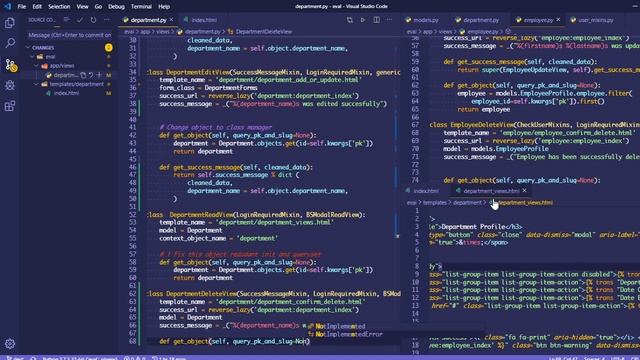The width and height of the screenshot is (640, 360).
Task: Open the Terminal menu
Action: 141,7
